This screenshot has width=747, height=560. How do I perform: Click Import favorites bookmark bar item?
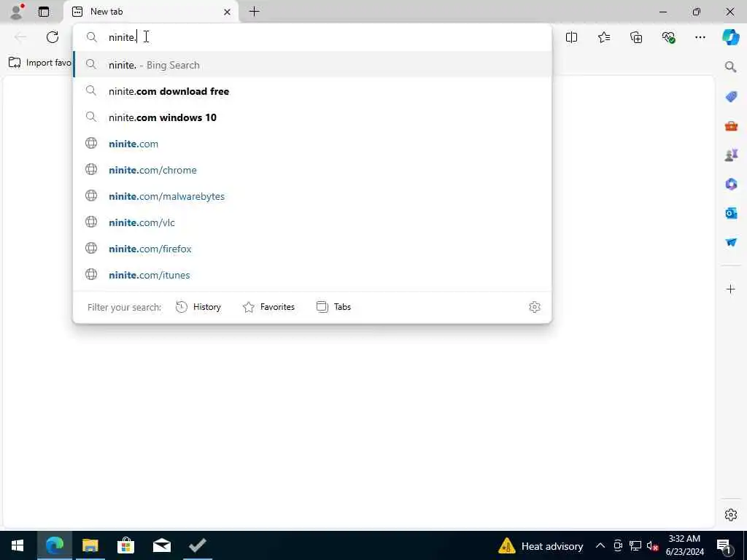point(40,63)
